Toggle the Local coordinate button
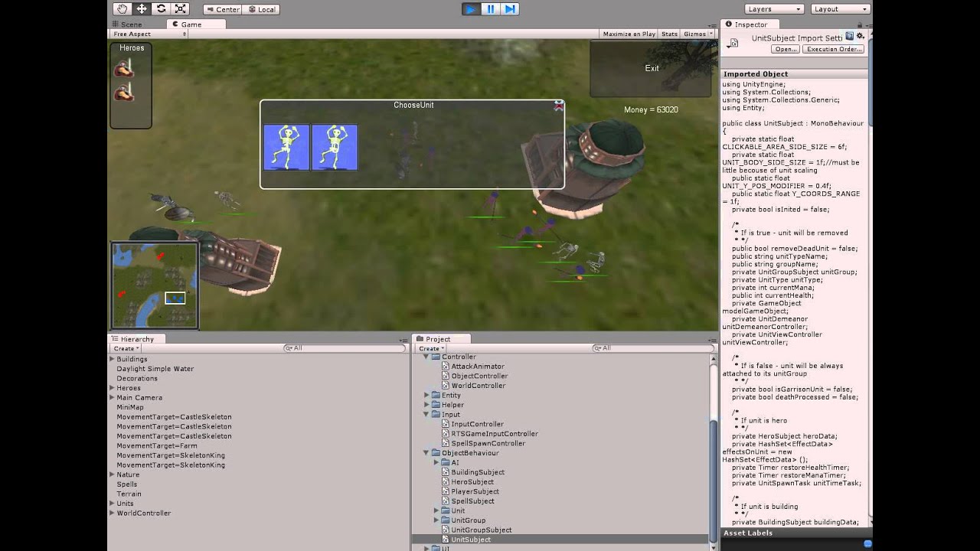 [x=262, y=9]
